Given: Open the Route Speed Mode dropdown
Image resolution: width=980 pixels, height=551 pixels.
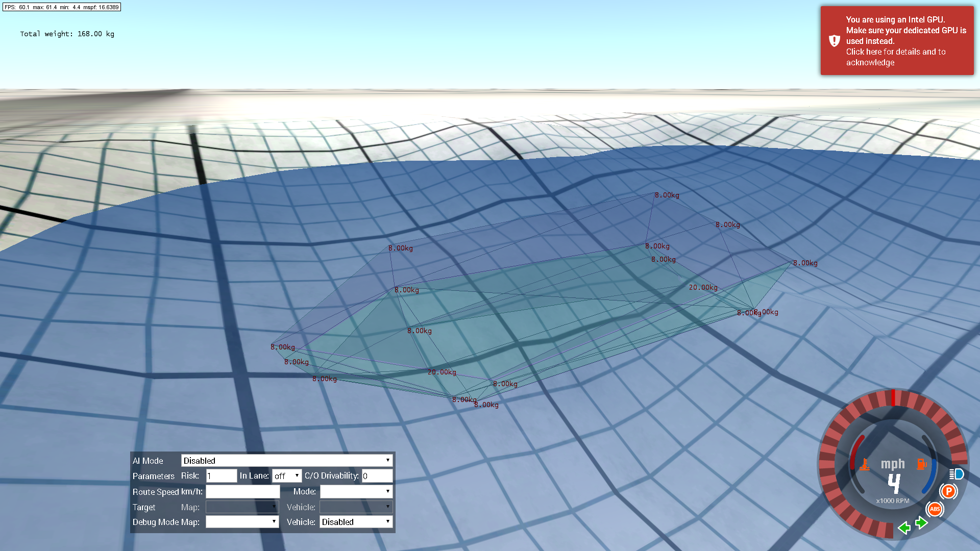Looking at the screenshot, I should click(356, 491).
